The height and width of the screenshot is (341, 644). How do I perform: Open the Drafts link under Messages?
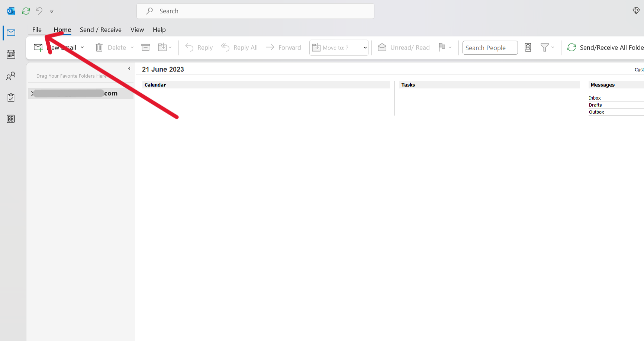(595, 105)
